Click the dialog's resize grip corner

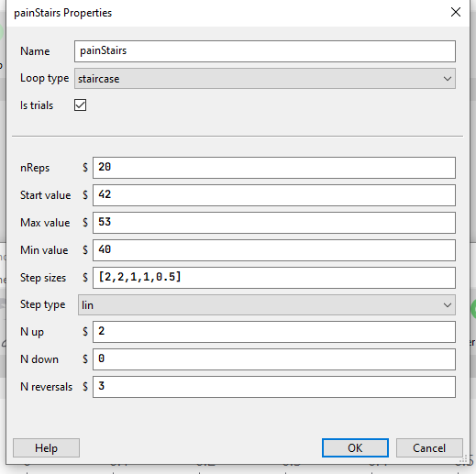tap(464, 459)
